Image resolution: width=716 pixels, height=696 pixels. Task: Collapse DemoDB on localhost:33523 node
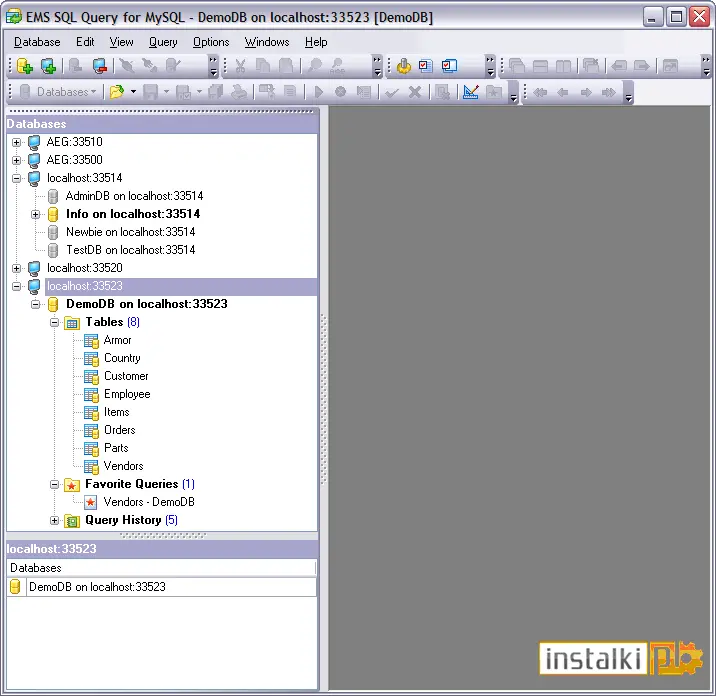pyautogui.click(x=36, y=305)
